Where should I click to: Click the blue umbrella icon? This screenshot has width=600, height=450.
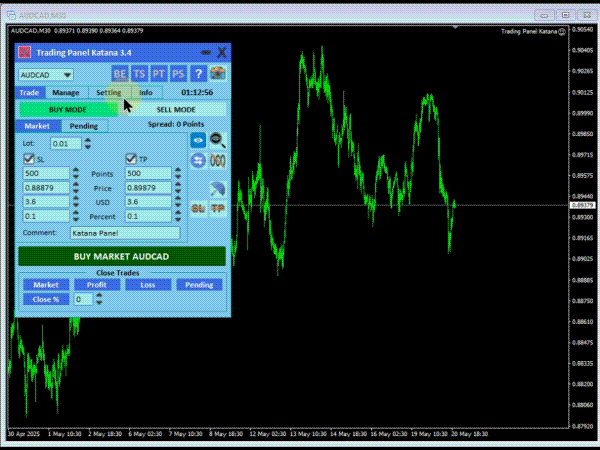(x=217, y=189)
